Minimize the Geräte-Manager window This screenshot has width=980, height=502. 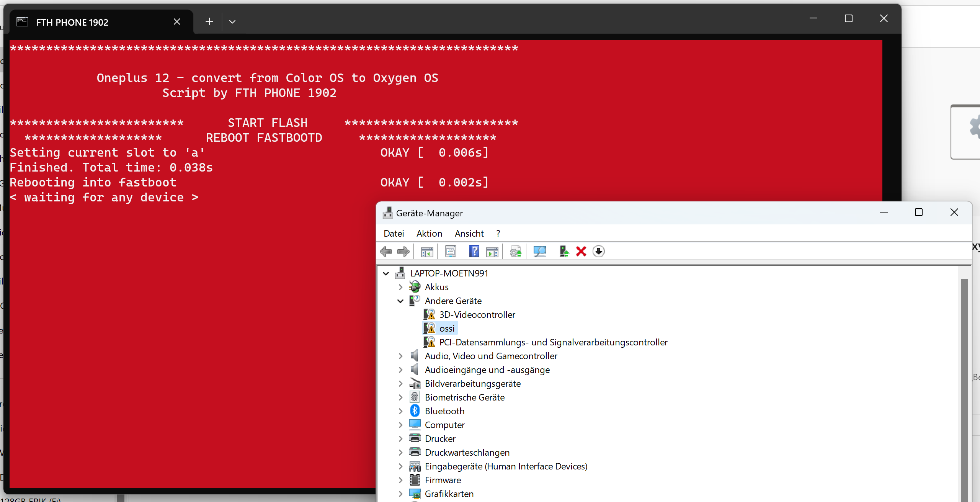[x=884, y=212]
